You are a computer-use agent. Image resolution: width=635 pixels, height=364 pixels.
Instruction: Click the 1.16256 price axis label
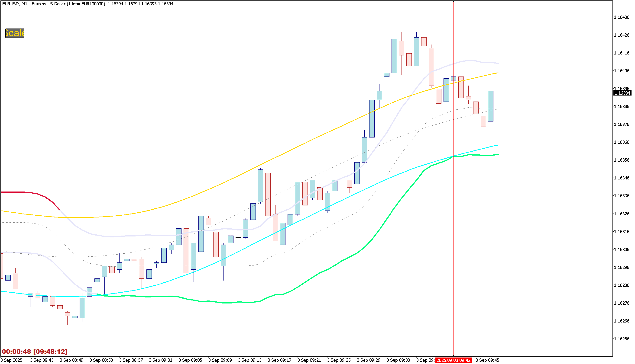[x=622, y=339]
